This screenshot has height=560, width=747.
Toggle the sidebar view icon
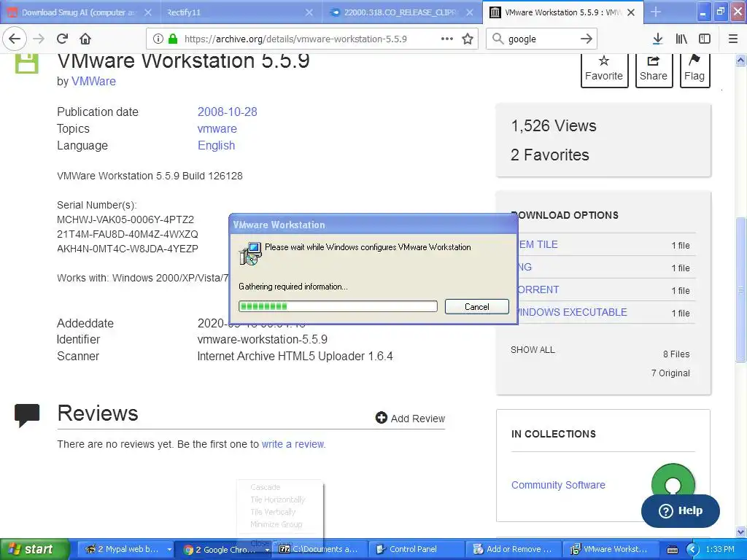point(705,39)
